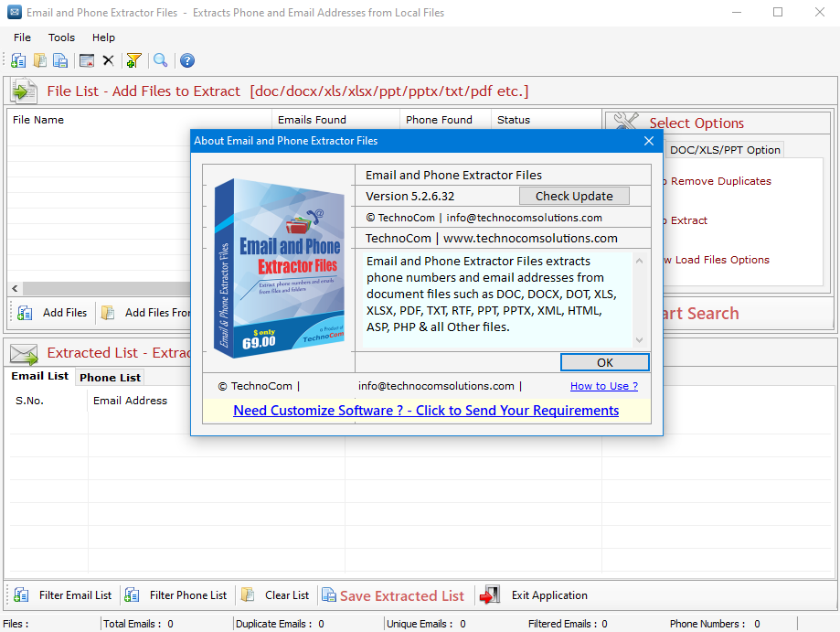Click the Extracted List envelope icon

click(24, 354)
